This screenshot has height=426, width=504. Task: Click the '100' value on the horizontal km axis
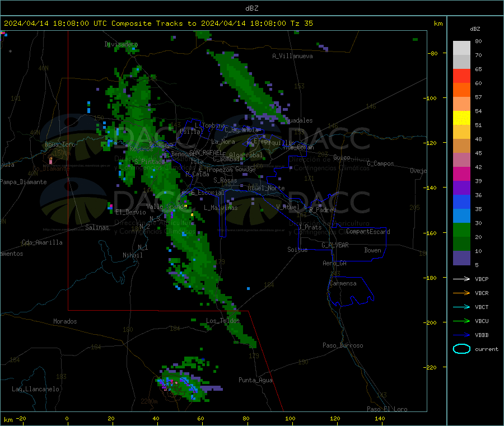pos(290,418)
